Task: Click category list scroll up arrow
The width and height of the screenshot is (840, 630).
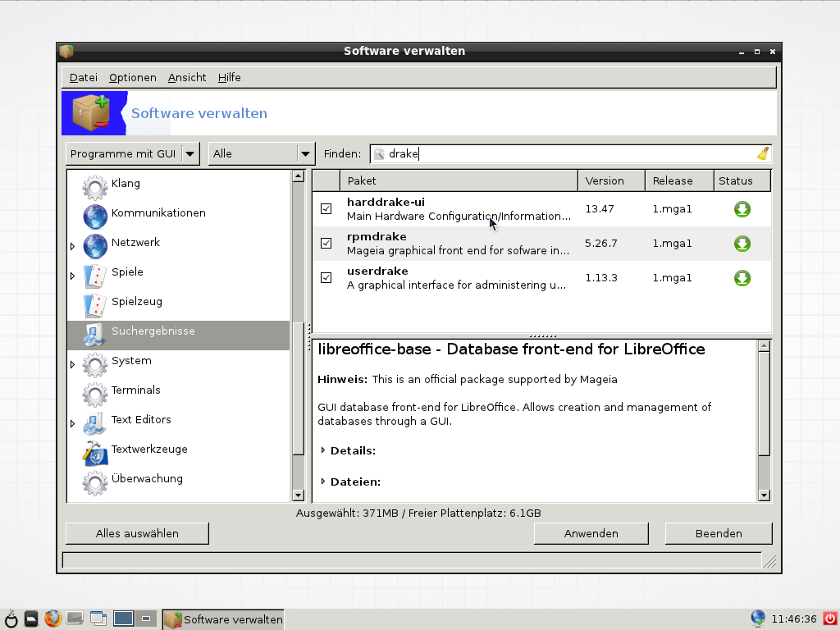Action: click(299, 176)
